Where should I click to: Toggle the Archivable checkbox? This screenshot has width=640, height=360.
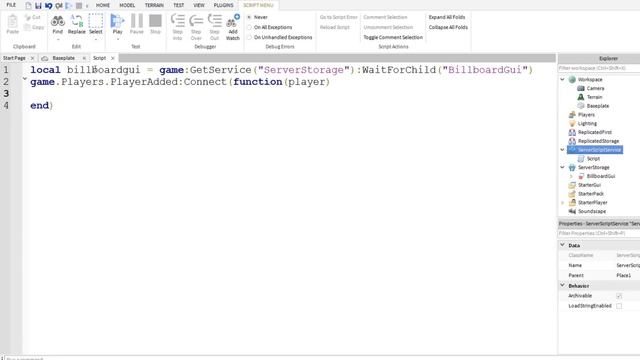point(619,296)
